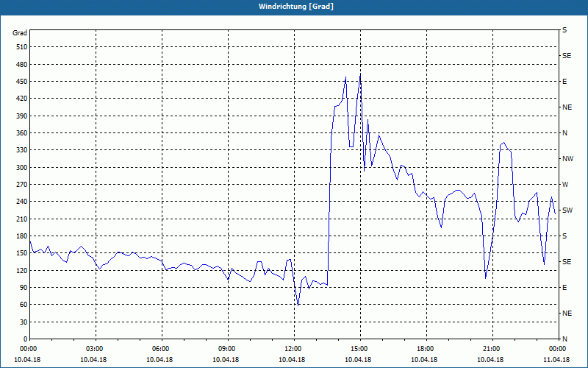Click the S compass label at 180 level
Image resolution: width=588 pixels, height=368 pixels.
(x=564, y=236)
